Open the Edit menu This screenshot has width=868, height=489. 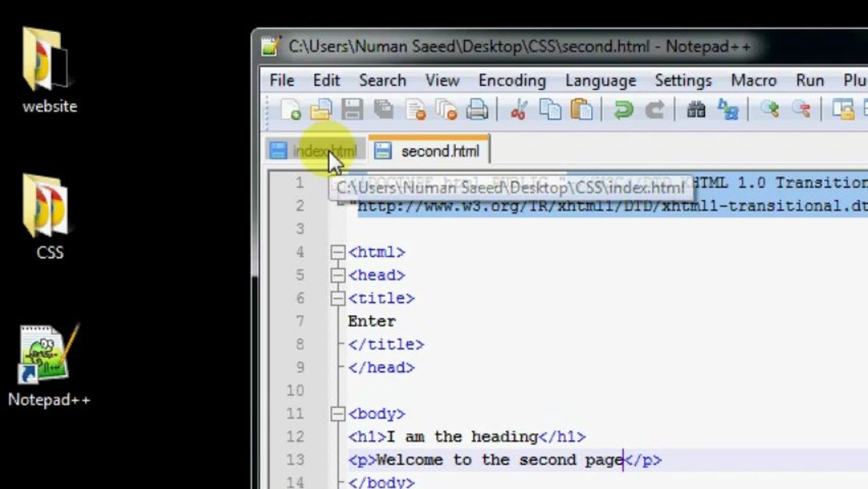326,80
